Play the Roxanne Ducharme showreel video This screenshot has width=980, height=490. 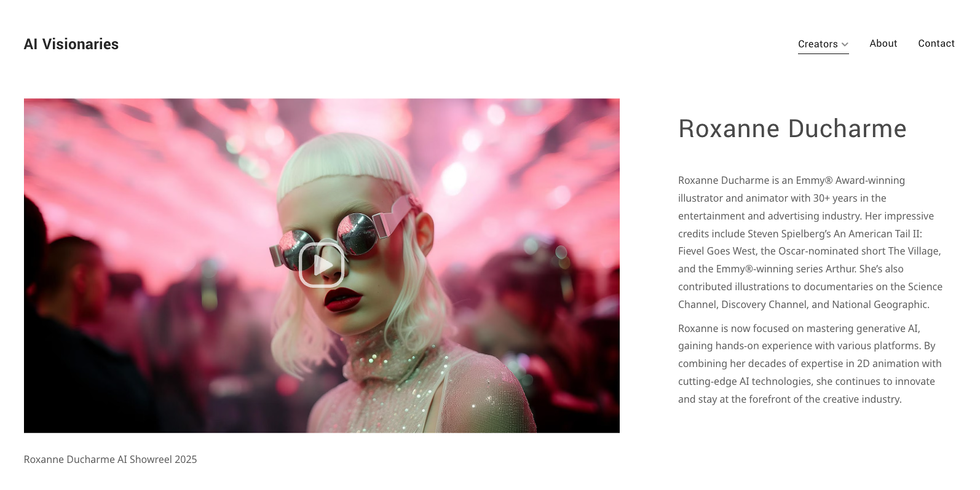point(321,265)
